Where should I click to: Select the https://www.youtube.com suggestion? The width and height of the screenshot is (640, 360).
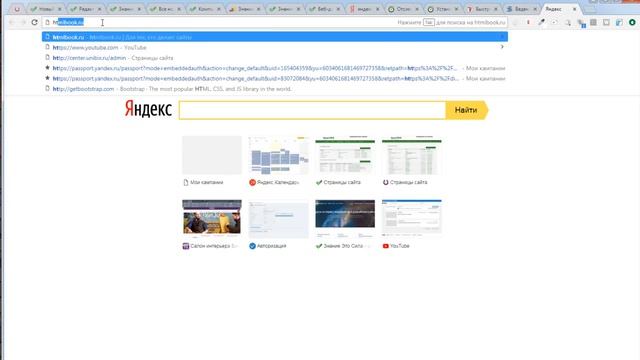pyautogui.click(x=275, y=47)
